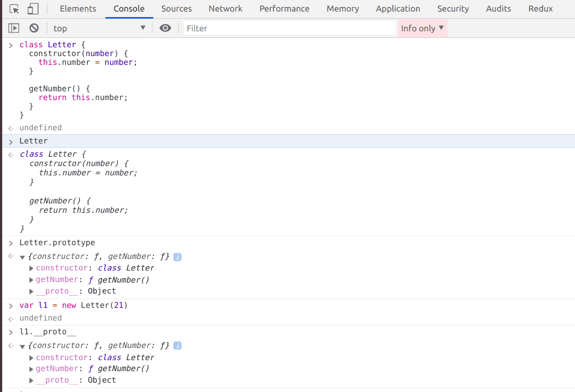Show the console sidebar panel
Viewport: 575px width, 392px height.
14,28
